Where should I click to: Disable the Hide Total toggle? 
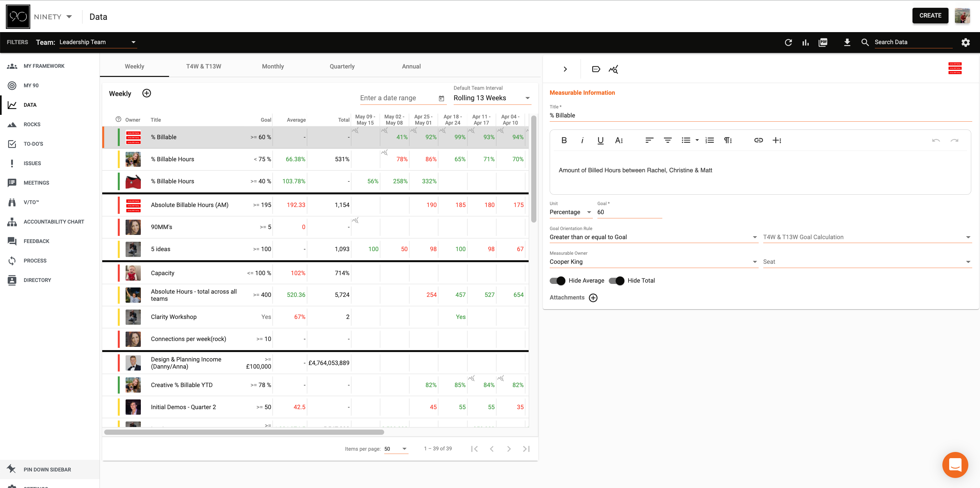617,280
